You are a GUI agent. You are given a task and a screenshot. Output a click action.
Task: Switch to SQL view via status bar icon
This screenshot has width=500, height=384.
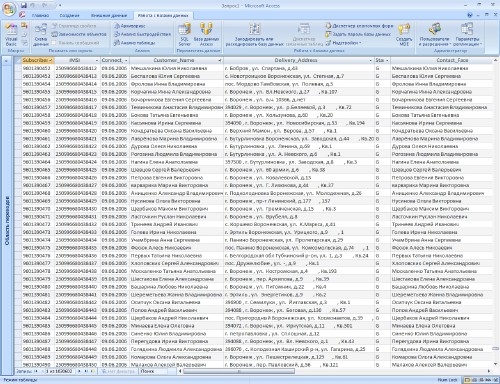tap(487, 380)
